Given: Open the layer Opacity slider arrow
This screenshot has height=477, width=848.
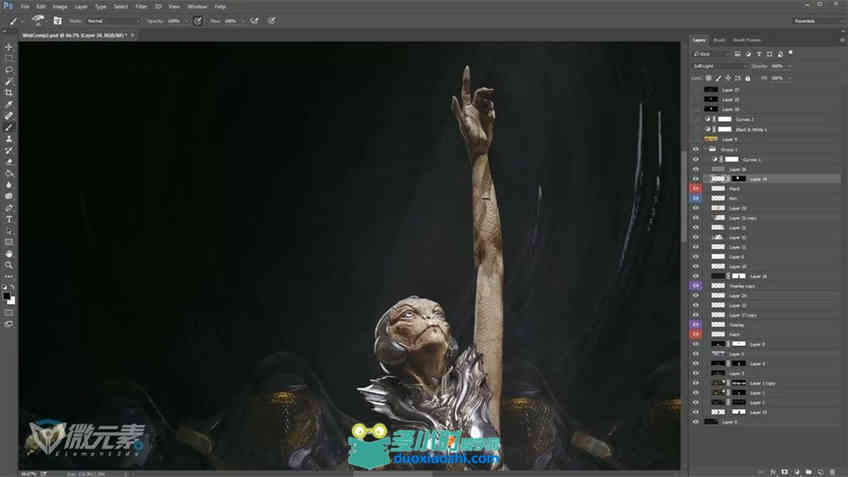Looking at the screenshot, I should pos(790,66).
